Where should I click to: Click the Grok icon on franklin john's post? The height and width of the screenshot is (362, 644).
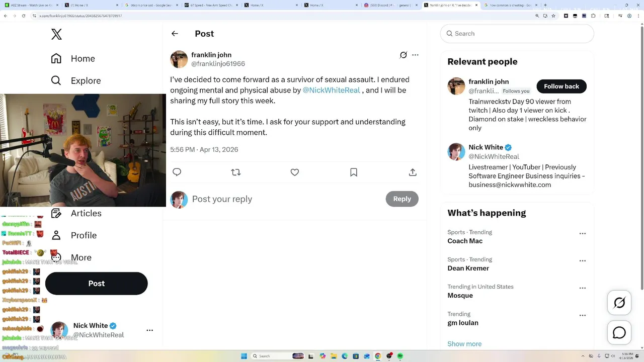tap(403, 55)
